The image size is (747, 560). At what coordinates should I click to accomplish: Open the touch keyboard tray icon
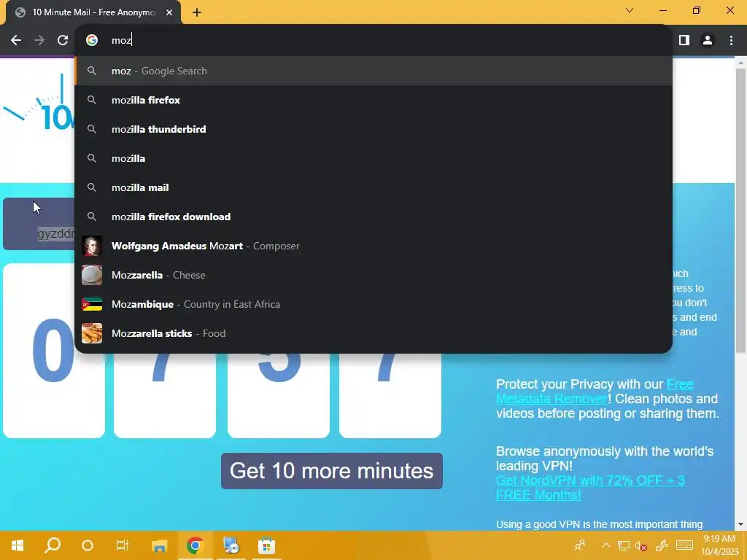[x=684, y=545]
